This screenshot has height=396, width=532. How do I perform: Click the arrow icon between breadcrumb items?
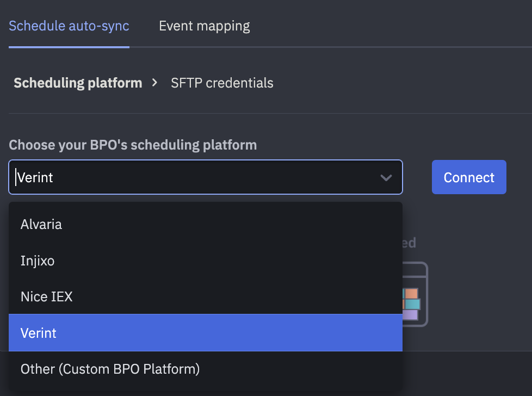[x=154, y=83]
